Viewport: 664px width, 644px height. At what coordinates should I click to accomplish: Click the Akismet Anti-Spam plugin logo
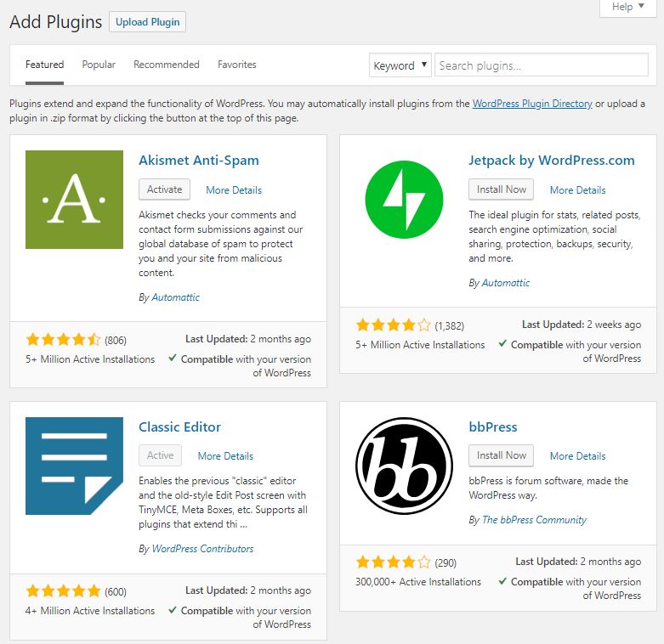pos(74,200)
